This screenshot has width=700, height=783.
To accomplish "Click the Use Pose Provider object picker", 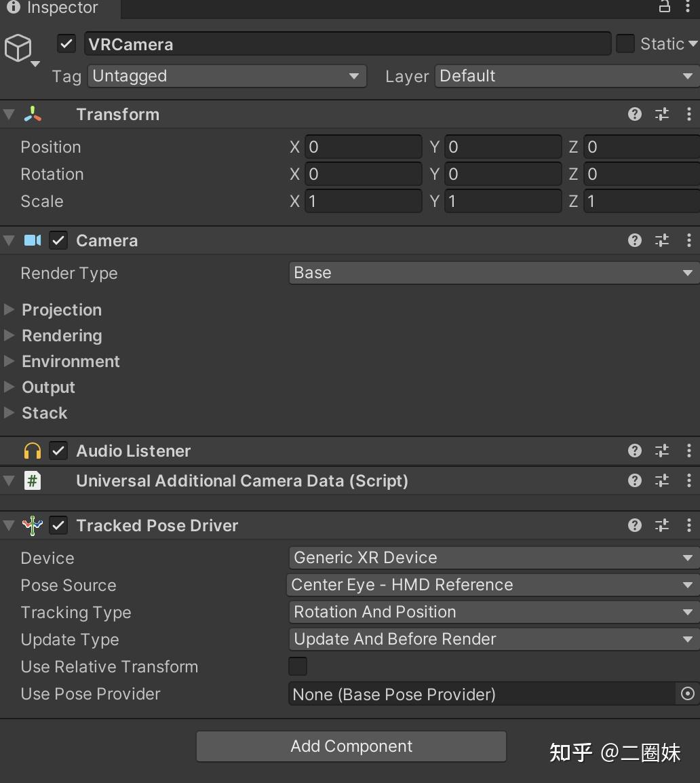I will tap(686, 694).
